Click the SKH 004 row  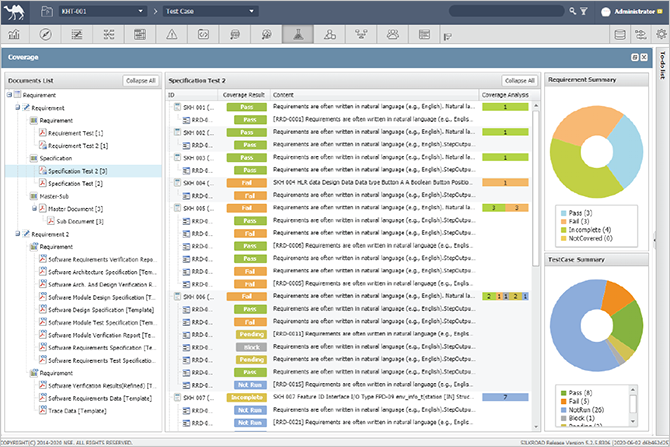click(350, 182)
